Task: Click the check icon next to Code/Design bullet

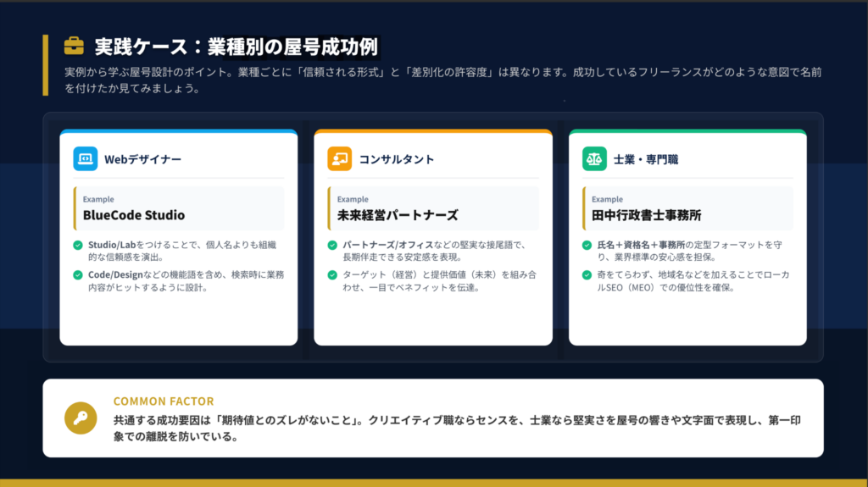Action: click(x=78, y=275)
